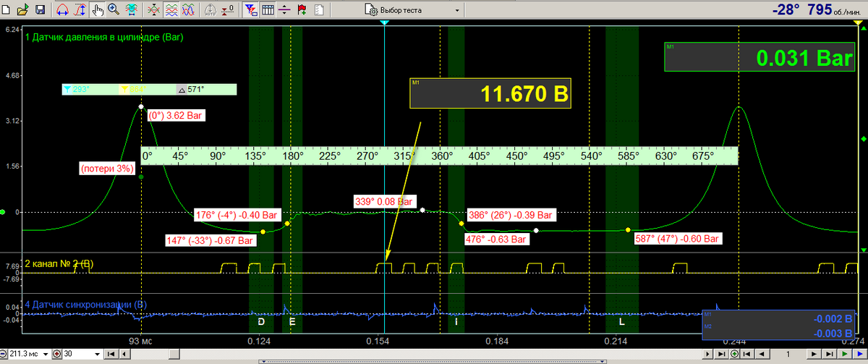Step scrollbar left with the small left arrow
The width and height of the screenshot is (868, 364).
[x=124, y=354]
